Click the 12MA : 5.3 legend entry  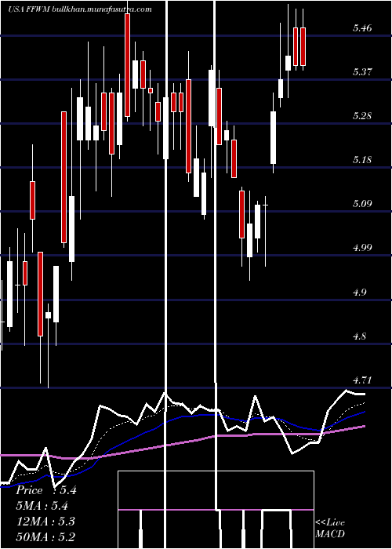(x=45, y=522)
